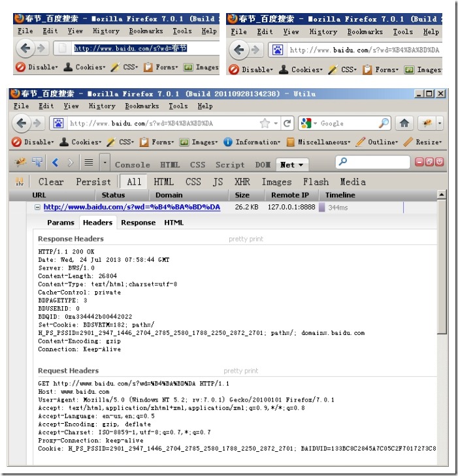The image size is (458, 476).
Task: Deactivate Firebug with the red power button
Action: pyautogui.click(x=439, y=162)
